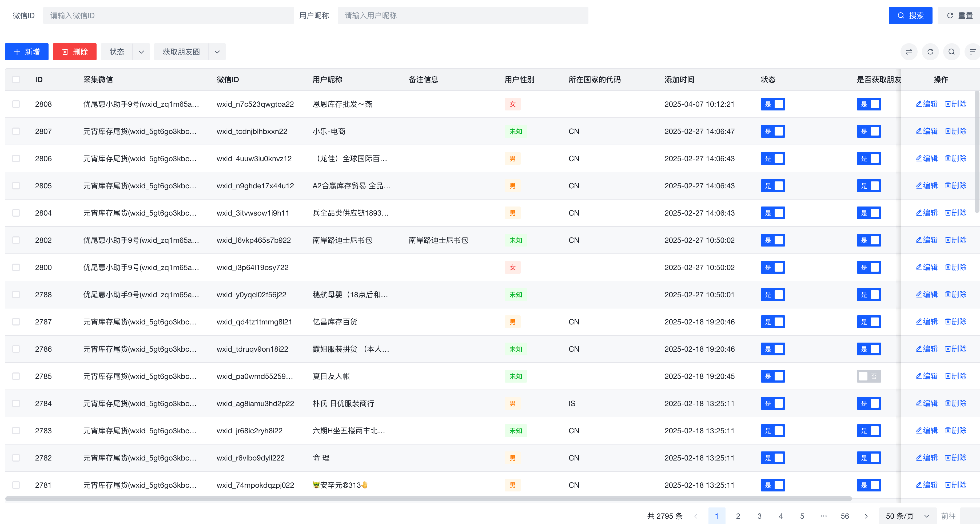The width and height of the screenshot is (980, 524).
Task: Toggle friend-circle switch for row 2785
Action: 869,376
